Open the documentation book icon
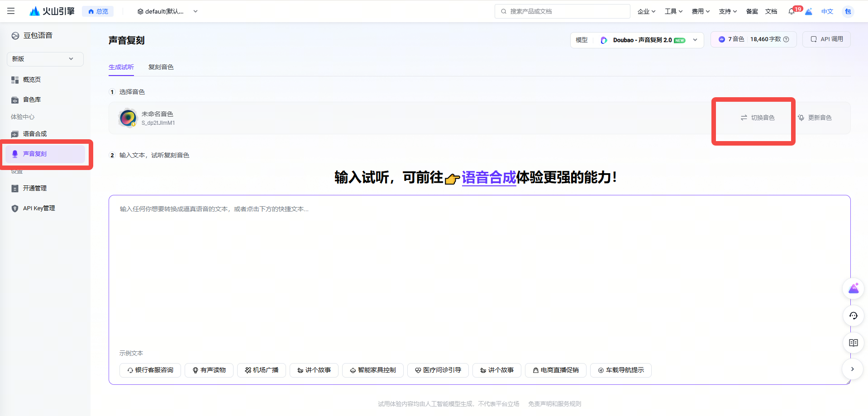The image size is (868, 416). tap(854, 343)
